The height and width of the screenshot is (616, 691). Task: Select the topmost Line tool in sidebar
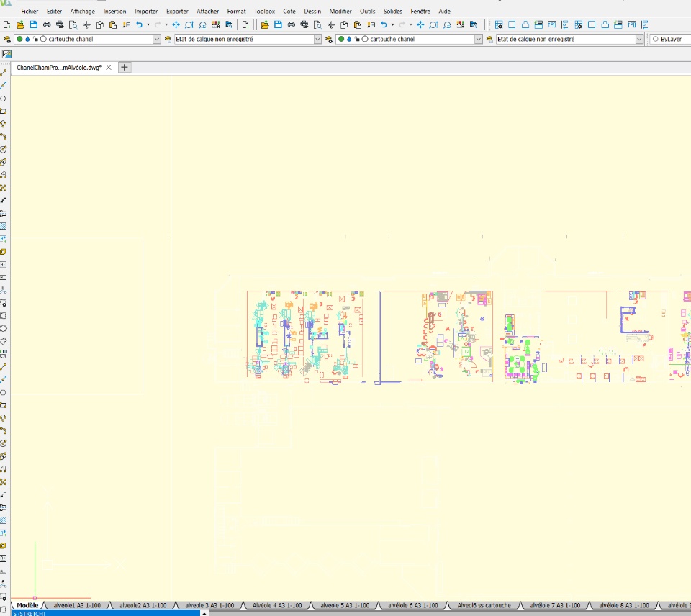(4, 73)
